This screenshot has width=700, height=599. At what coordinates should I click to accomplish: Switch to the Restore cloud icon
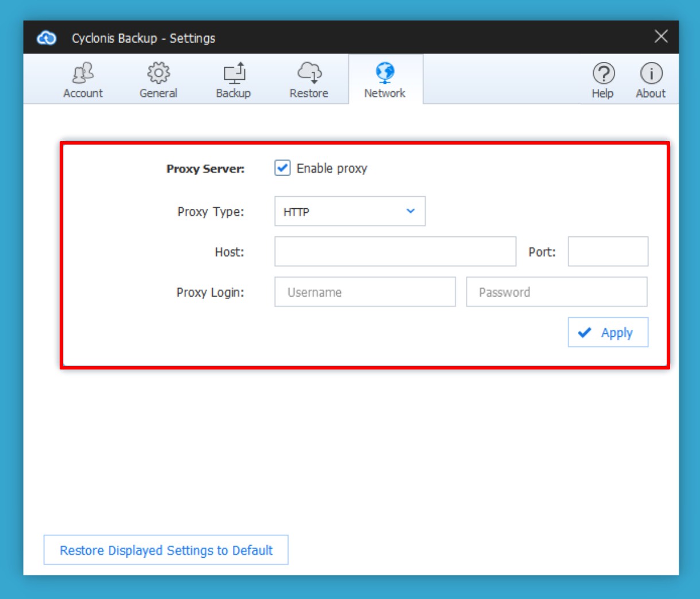tap(309, 73)
